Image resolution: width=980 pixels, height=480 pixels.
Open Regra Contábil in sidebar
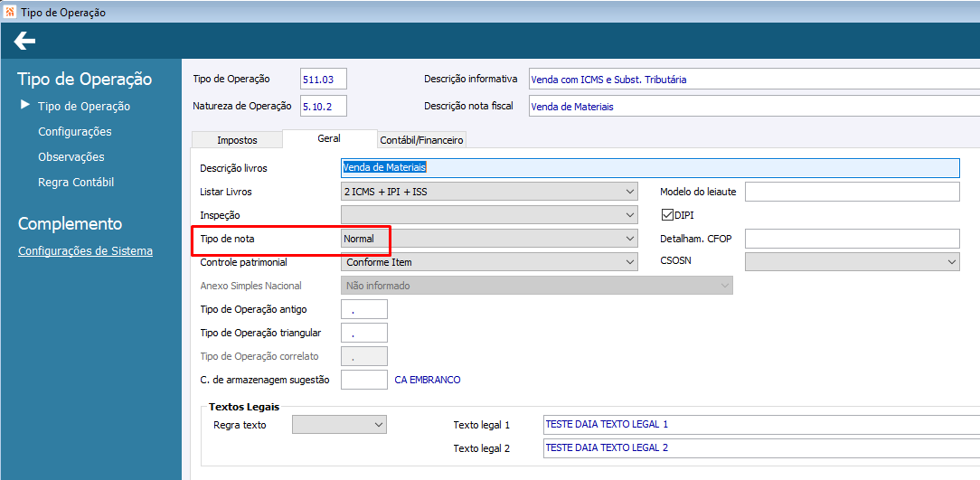pos(76,183)
